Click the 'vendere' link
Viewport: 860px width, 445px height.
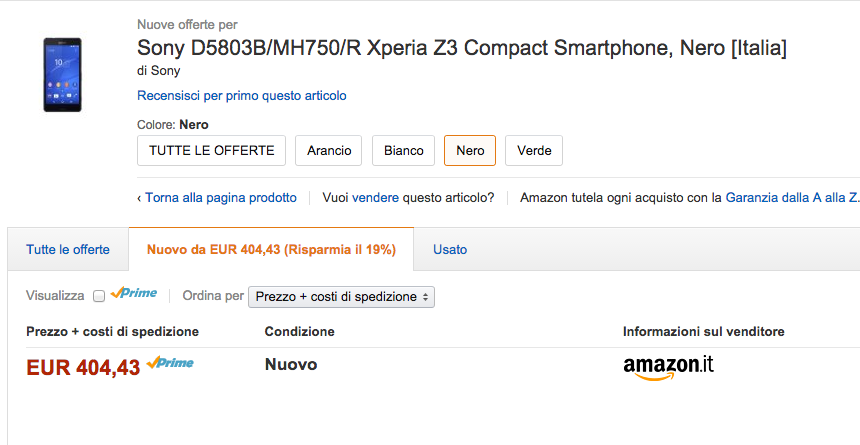[x=376, y=198]
